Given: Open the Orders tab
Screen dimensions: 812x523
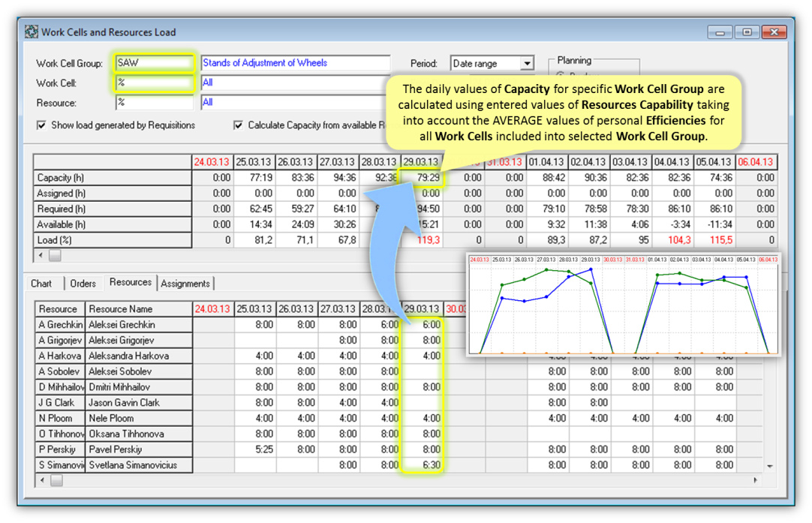Looking at the screenshot, I should (x=83, y=284).
